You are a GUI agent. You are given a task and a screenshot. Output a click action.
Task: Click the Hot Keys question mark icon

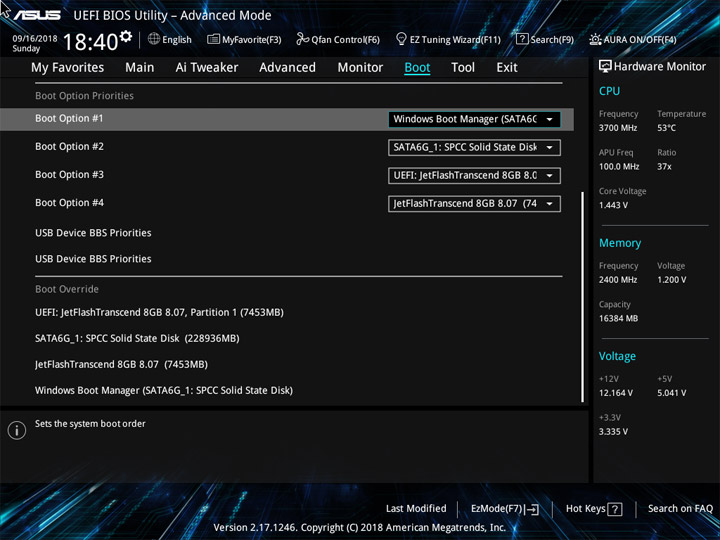pos(614,509)
